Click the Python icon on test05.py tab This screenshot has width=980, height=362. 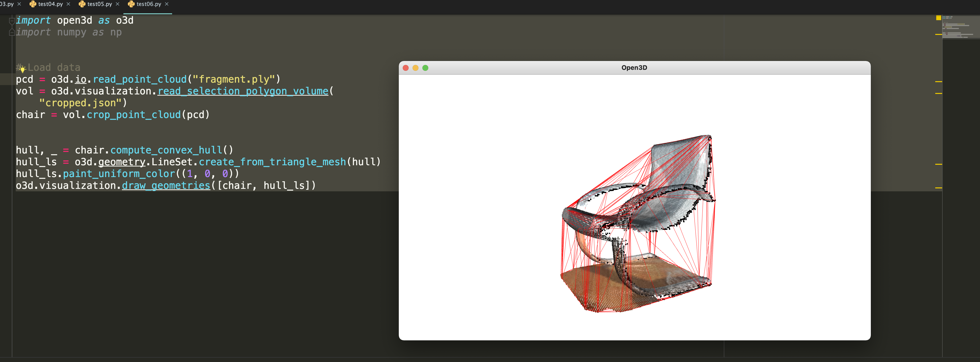click(x=82, y=4)
